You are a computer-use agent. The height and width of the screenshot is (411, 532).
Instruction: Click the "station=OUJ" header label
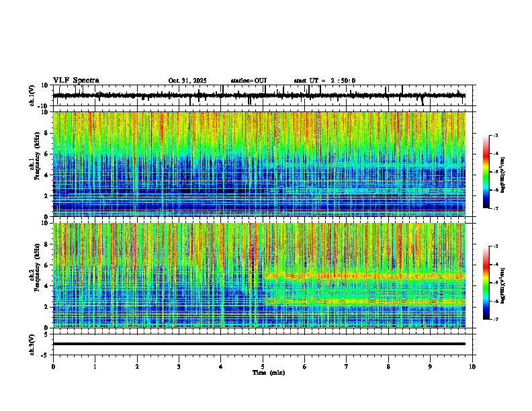[249, 81]
